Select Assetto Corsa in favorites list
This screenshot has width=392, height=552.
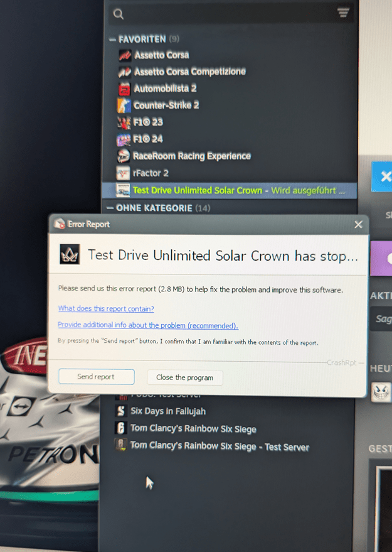click(162, 55)
